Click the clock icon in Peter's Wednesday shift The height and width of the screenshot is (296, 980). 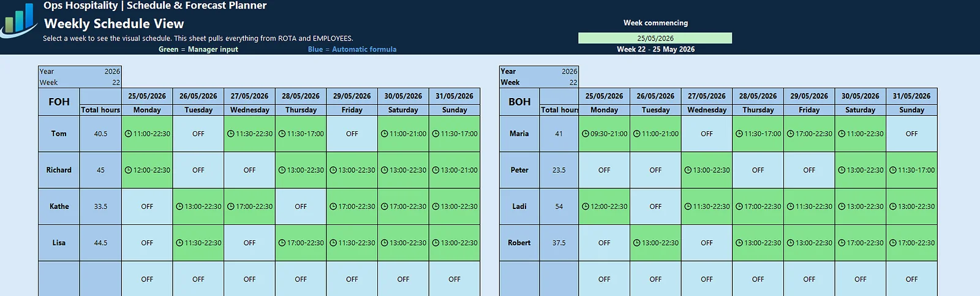688,170
